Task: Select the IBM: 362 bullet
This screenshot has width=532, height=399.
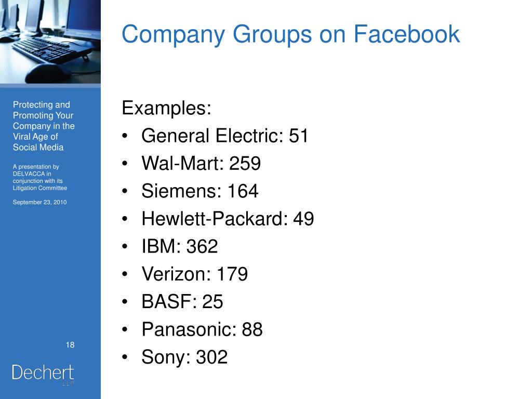Action: [x=179, y=246]
